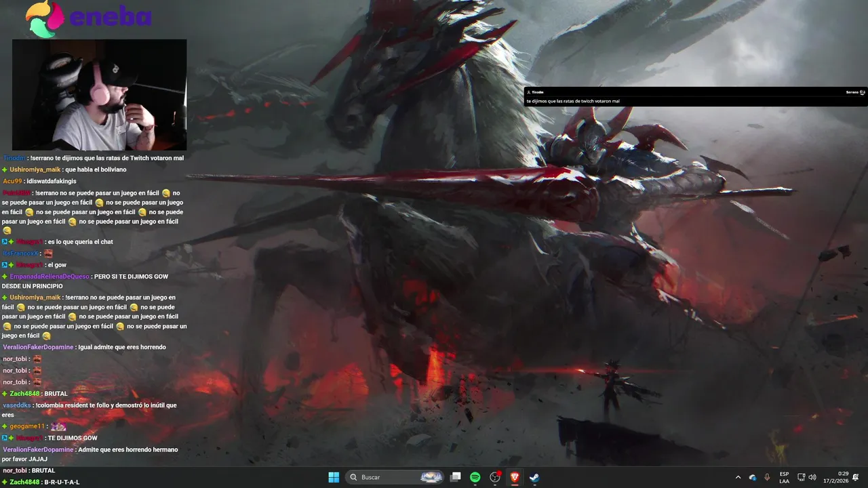Click chat username vaseddks
The image size is (868, 488).
pos(16,405)
